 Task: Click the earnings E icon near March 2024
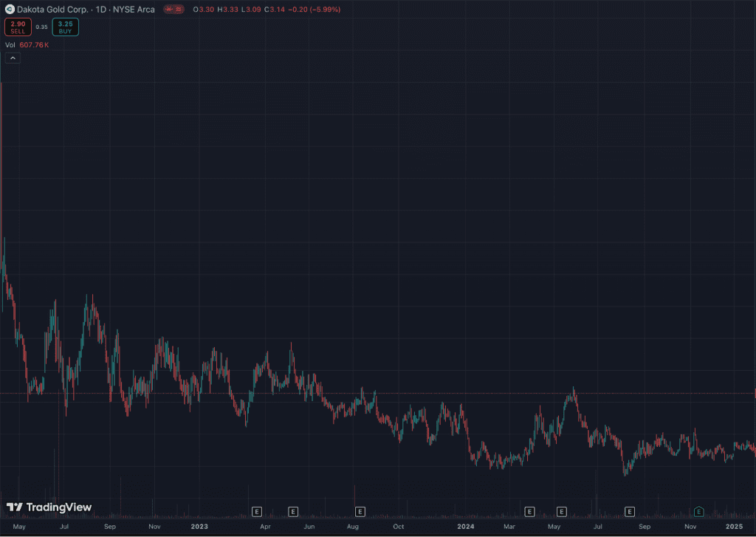coord(529,511)
